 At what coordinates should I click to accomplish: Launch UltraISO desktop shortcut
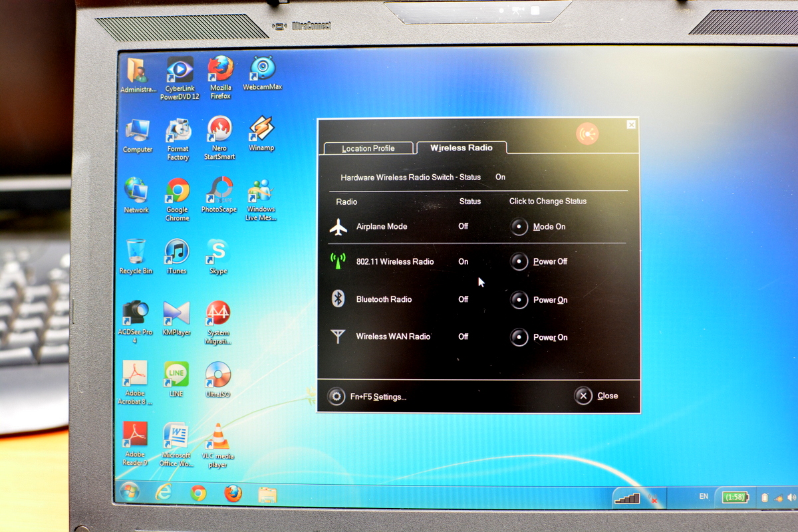pos(217,379)
